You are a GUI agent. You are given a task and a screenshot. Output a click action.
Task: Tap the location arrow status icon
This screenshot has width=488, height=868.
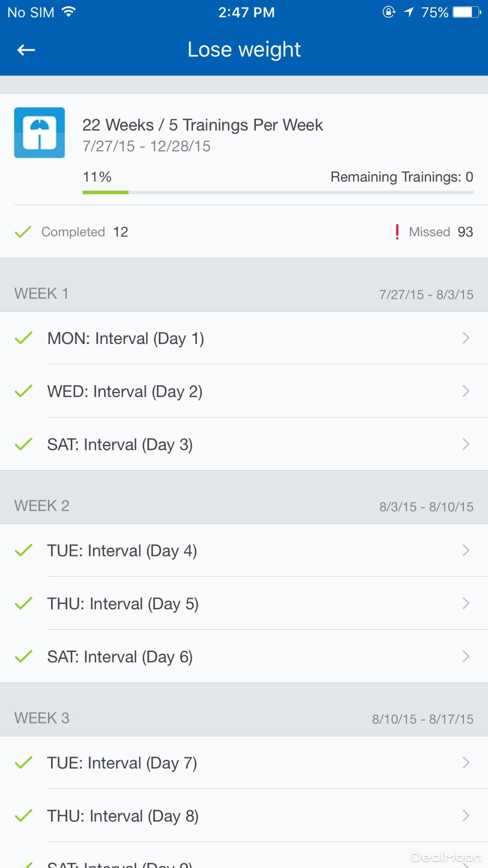tap(409, 12)
